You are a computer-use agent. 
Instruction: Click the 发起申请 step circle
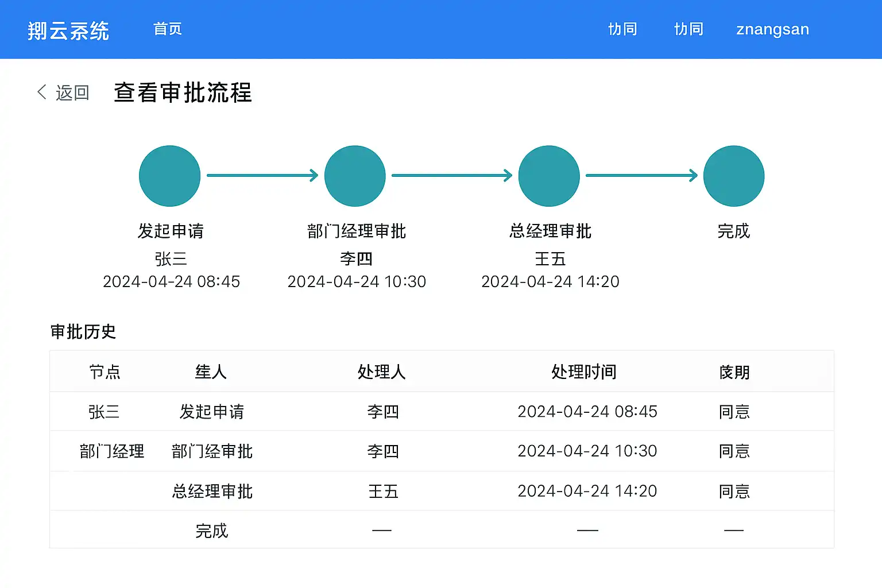click(x=169, y=176)
